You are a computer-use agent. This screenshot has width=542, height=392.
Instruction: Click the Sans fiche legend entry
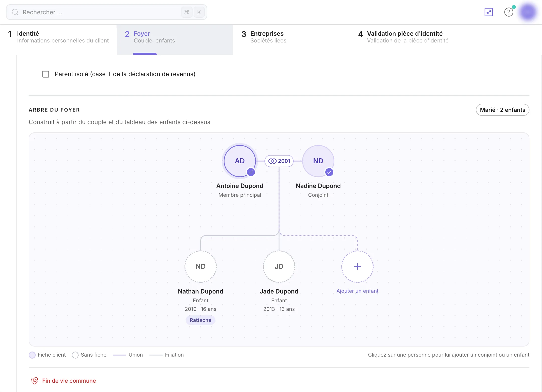pyautogui.click(x=89, y=355)
